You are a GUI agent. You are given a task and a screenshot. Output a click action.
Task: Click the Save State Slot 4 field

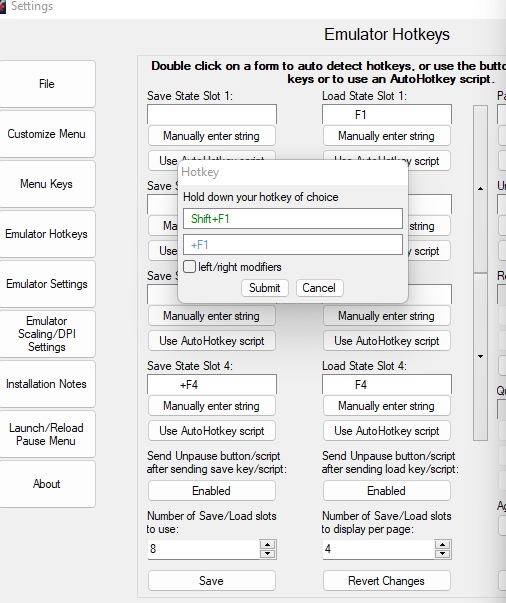pos(212,385)
